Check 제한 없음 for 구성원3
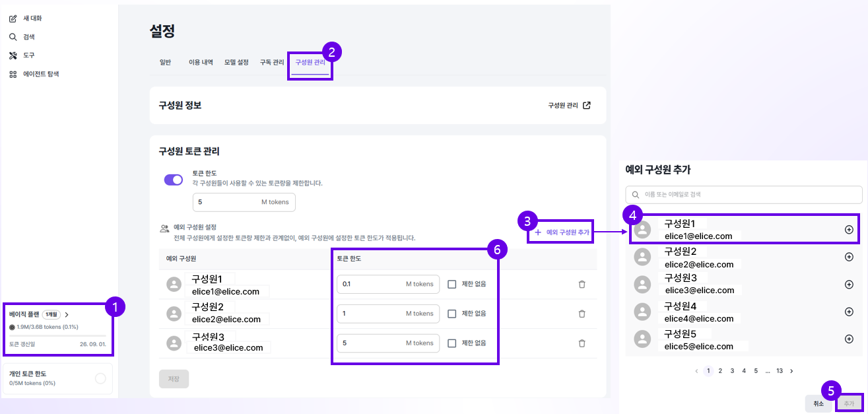 tap(452, 343)
